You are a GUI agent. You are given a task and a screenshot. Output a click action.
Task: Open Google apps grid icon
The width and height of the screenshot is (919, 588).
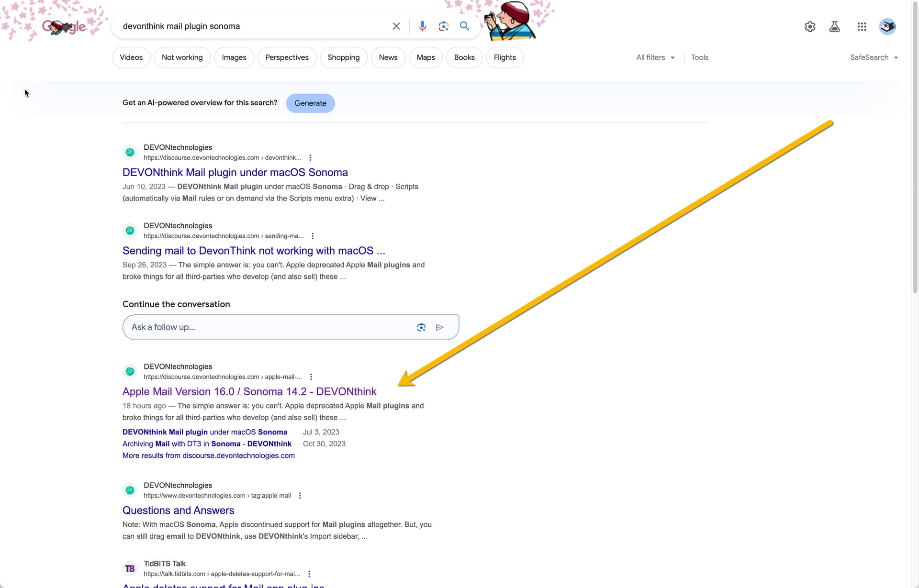coord(862,27)
